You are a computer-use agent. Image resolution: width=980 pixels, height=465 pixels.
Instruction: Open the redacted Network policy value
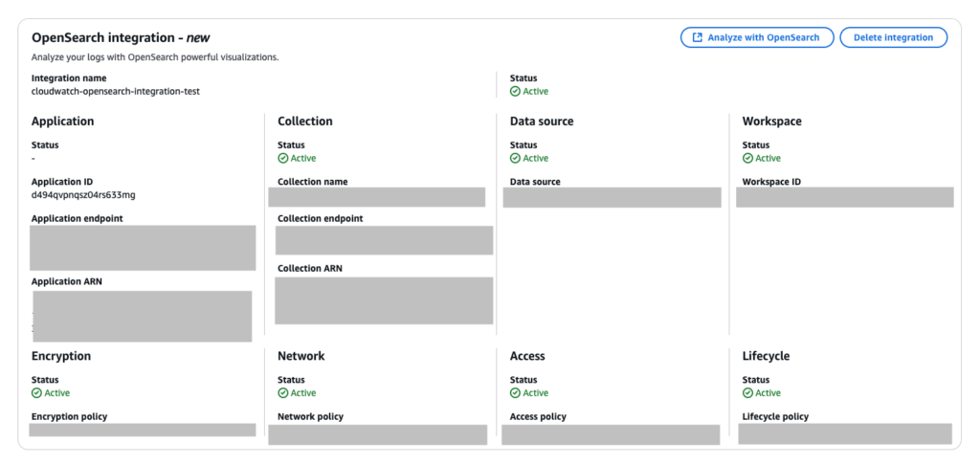[377, 434]
